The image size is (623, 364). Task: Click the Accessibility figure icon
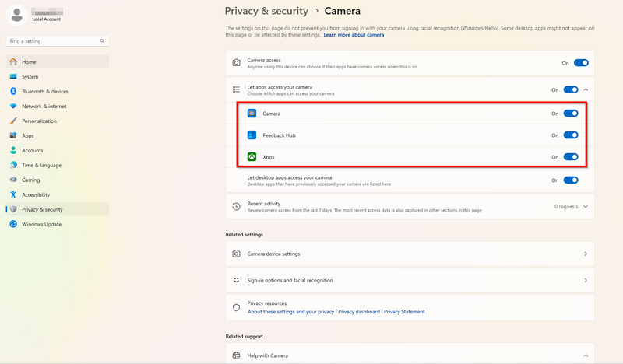pos(13,194)
